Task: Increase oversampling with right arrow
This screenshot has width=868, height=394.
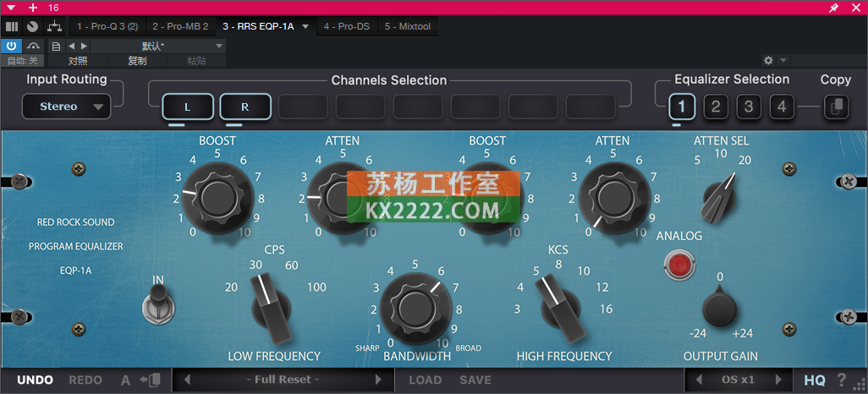Action: click(779, 380)
